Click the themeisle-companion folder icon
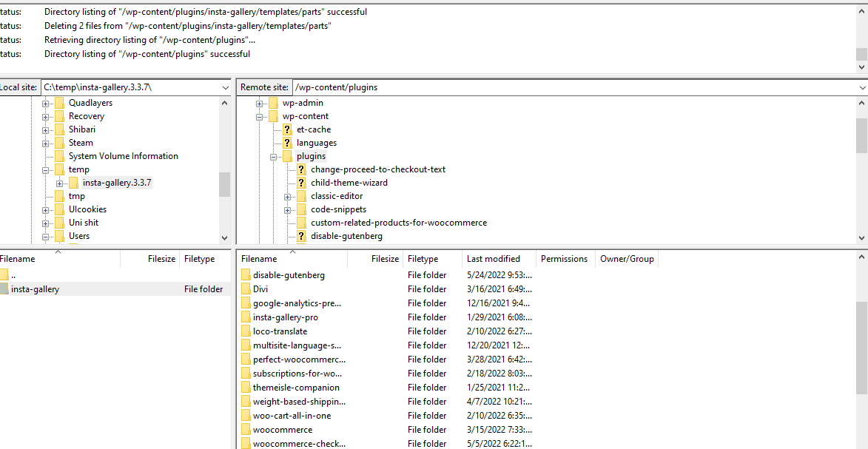The width and height of the screenshot is (868, 449). click(246, 388)
